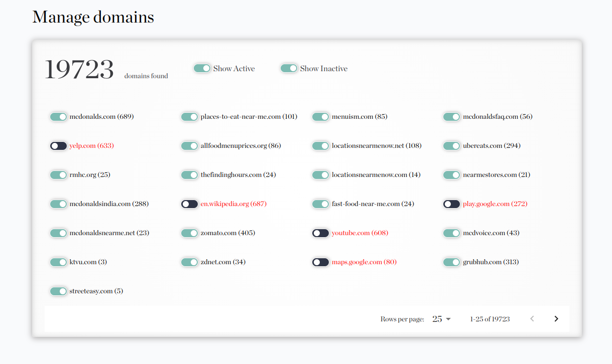Click the allfoodmenuprices.org (86) label
Screen dimensions: 612x364
coord(241,146)
